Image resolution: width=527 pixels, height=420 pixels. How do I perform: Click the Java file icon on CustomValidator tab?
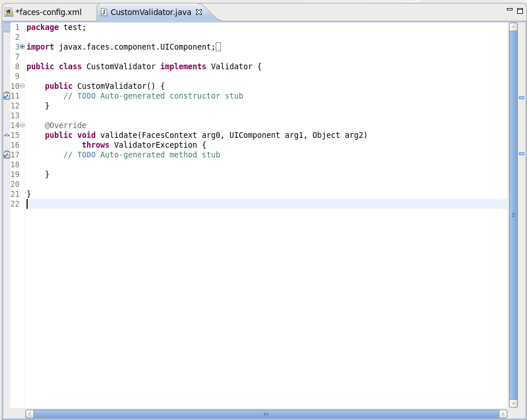104,13
